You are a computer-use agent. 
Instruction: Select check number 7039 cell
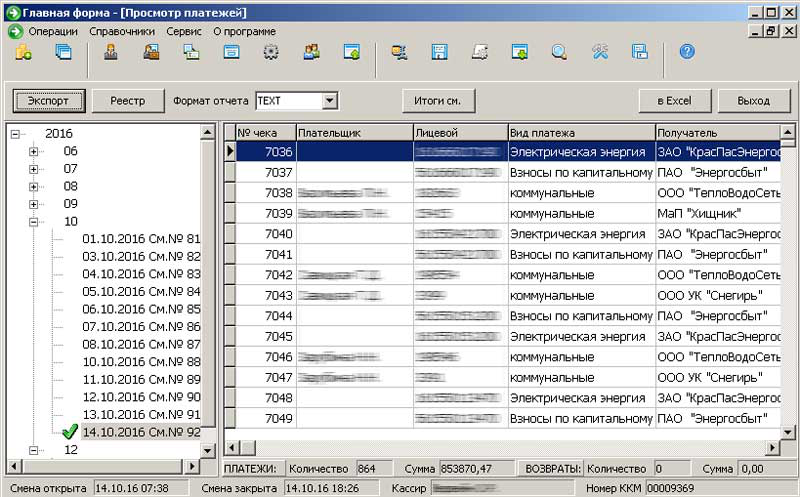(266, 213)
